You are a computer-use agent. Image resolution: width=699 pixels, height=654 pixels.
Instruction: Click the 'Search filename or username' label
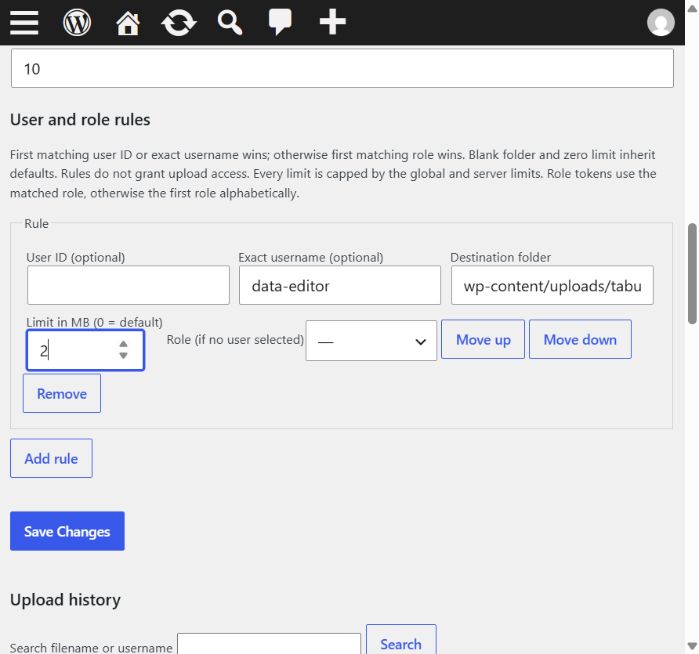[x=91, y=648]
